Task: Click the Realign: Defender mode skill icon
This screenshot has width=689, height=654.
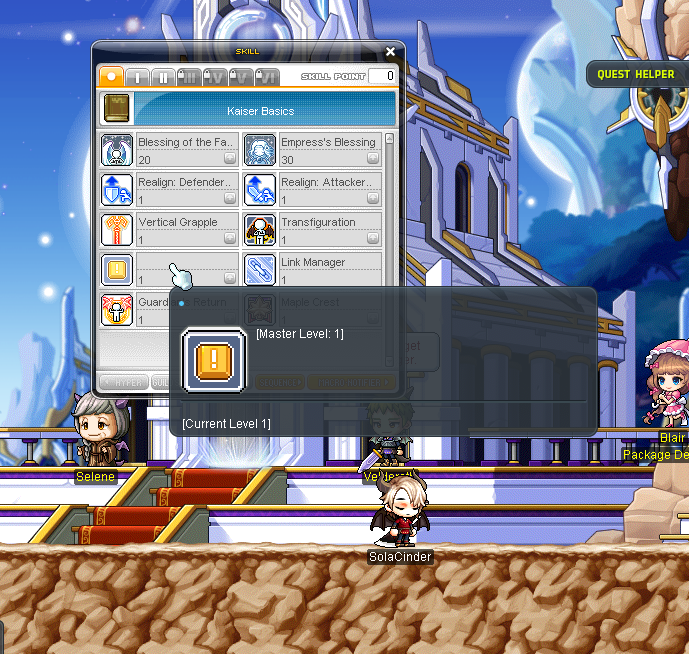Action: pos(116,190)
